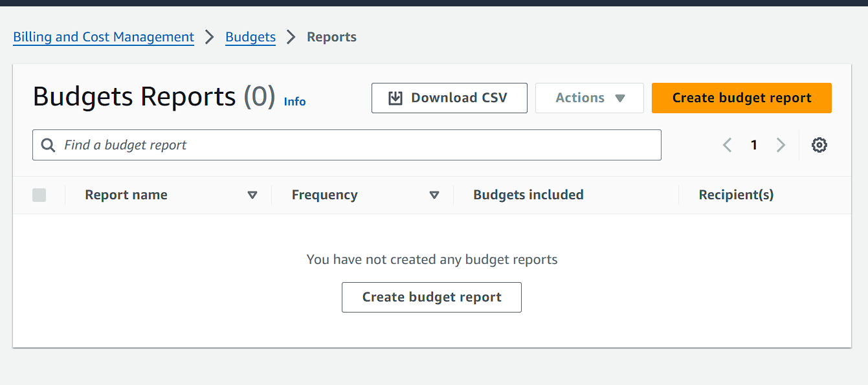Click the Report name column header
Viewport: 868px width, 385px height.
coord(126,195)
